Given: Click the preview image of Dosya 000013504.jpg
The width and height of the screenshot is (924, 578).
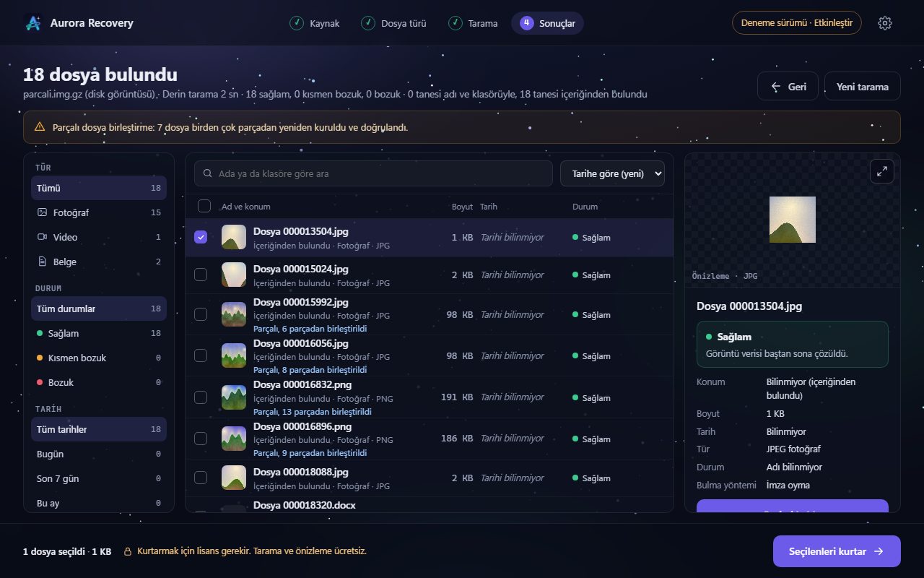Looking at the screenshot, I should click(x=793, y=220).
